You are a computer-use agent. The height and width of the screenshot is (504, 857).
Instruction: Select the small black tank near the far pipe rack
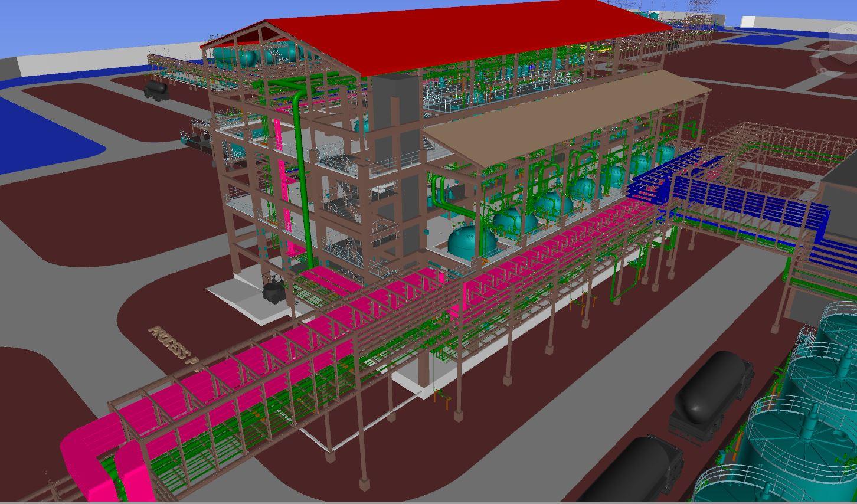point(156,90)
